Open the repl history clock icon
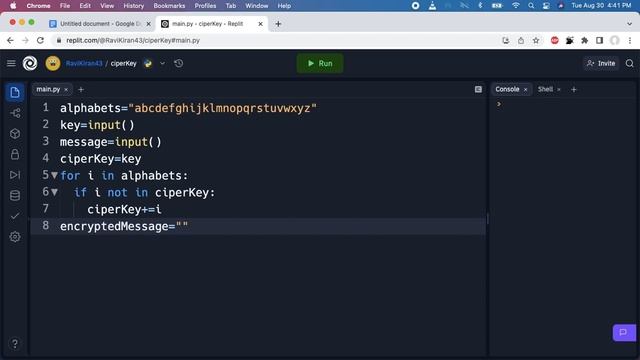This screenshot has height=360, width=640. [178, 63]
